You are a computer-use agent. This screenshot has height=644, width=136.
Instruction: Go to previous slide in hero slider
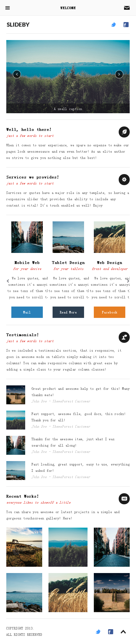[x=17, y=74]
